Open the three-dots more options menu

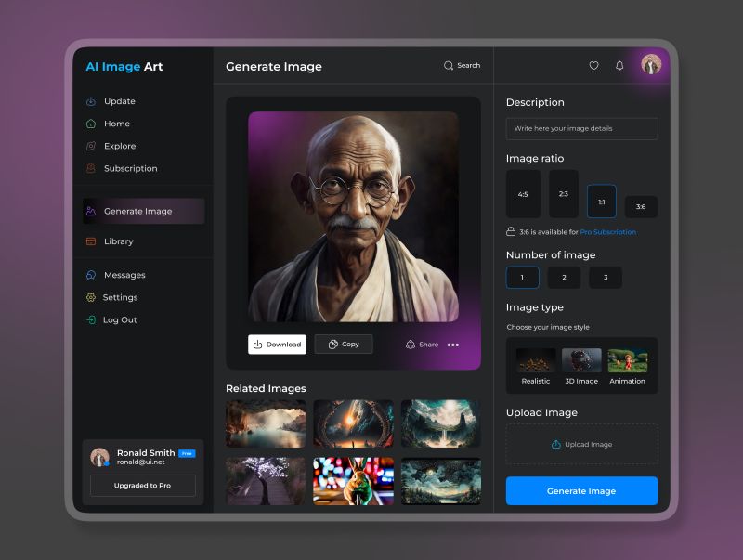[x=453, y=345]
